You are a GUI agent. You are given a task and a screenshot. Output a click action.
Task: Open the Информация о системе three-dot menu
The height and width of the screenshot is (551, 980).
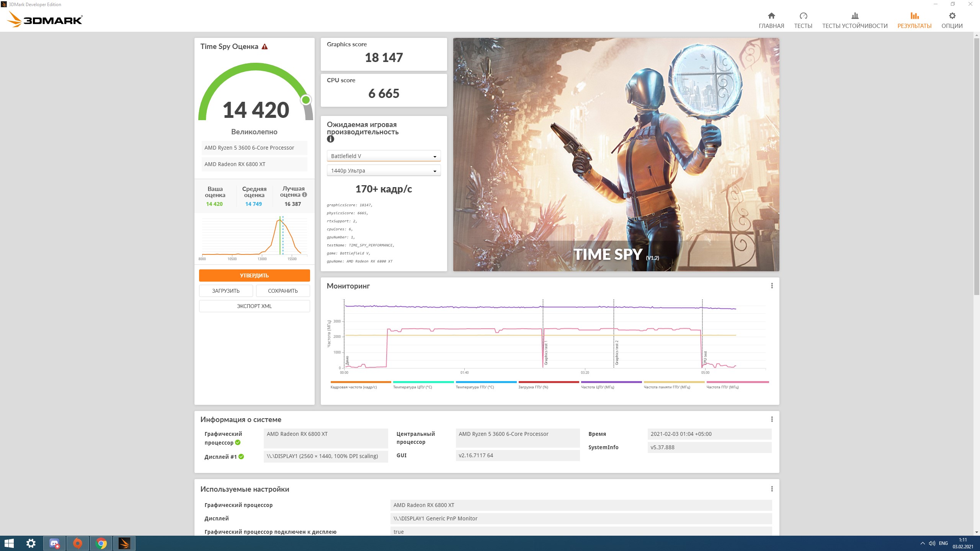coord(772,419)
